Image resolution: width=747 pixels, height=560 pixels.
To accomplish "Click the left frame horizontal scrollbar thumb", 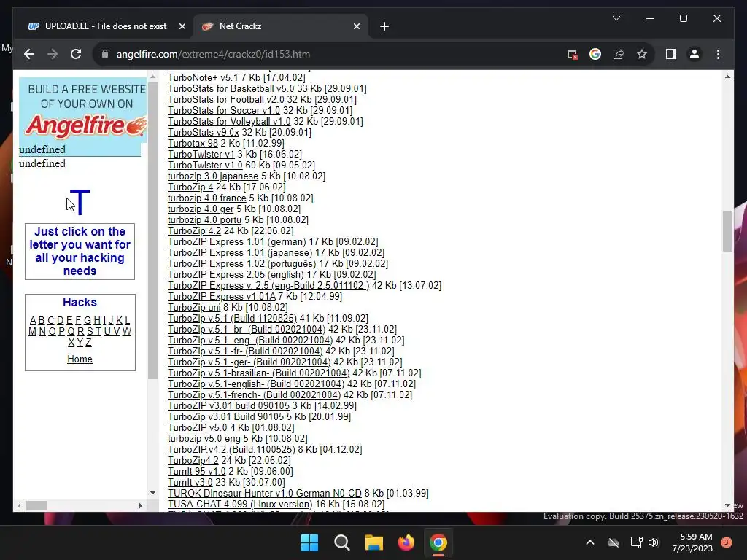I will [36, 506].
